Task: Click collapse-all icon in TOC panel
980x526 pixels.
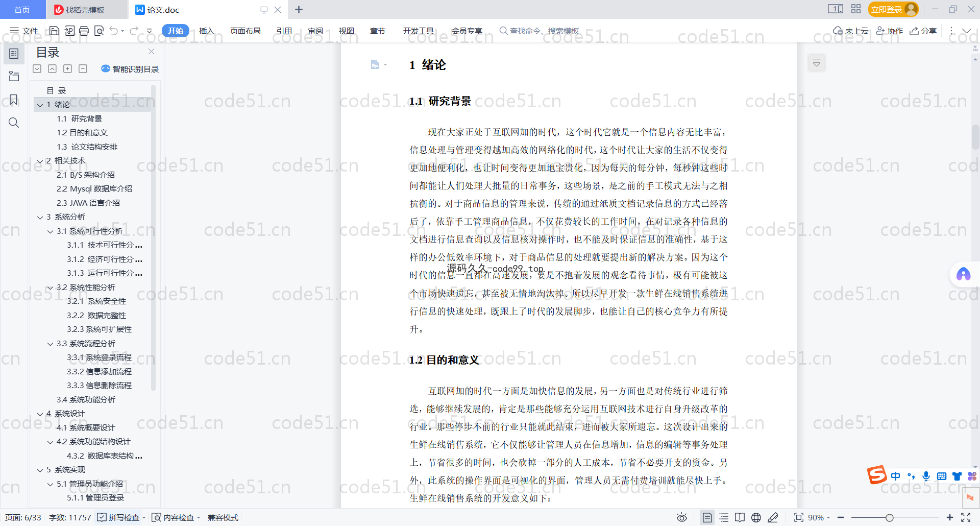Action: (x=52, y=68)
